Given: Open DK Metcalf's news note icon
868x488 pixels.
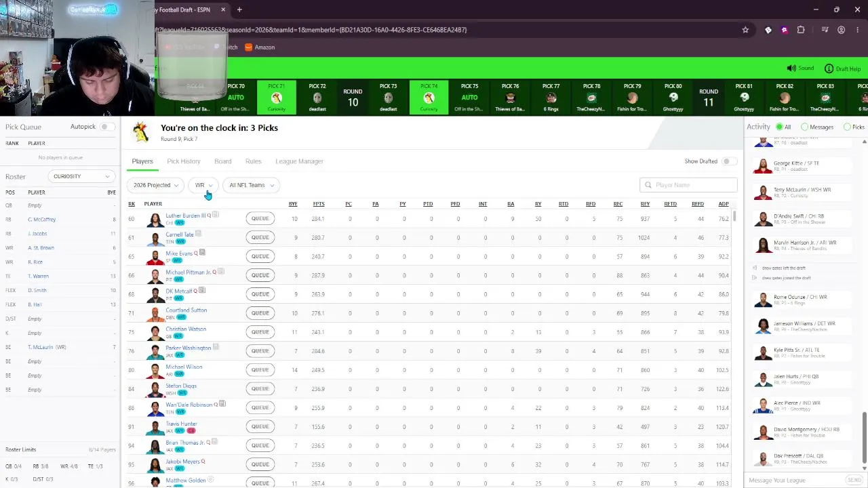Looking at the screenshot, I should click(x=202, y=291).
